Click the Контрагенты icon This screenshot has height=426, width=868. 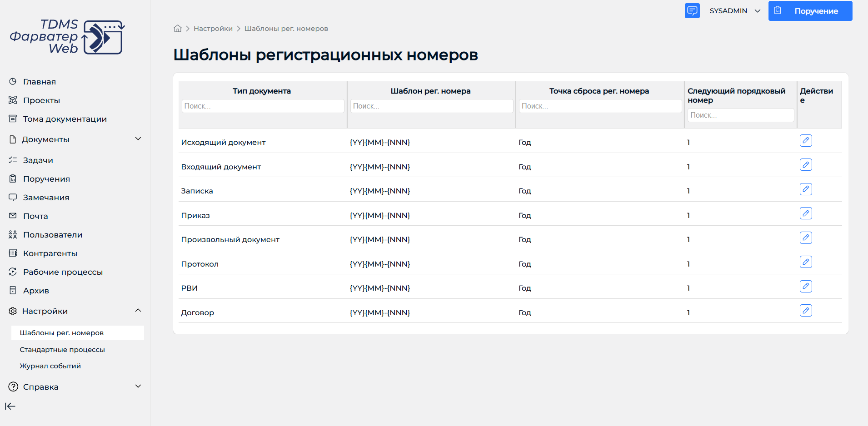click(13, 253)
